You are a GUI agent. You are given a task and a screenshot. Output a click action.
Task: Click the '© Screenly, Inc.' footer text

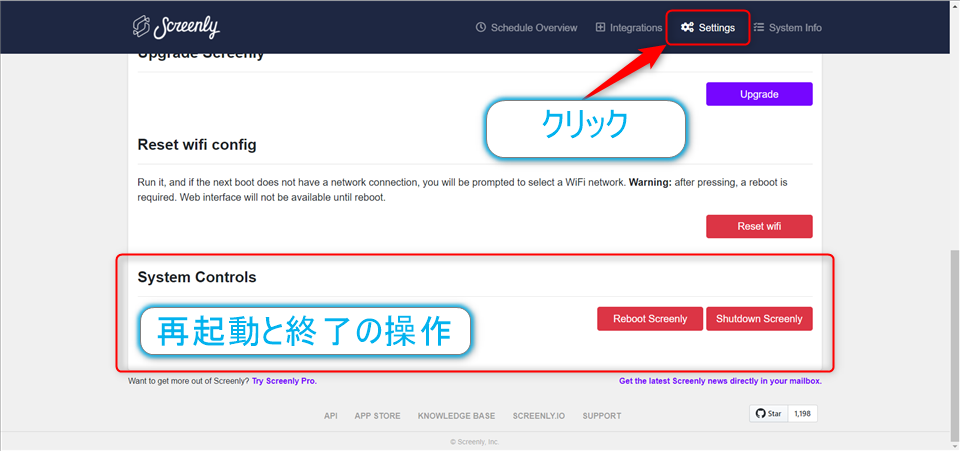[x=474, y=442]
